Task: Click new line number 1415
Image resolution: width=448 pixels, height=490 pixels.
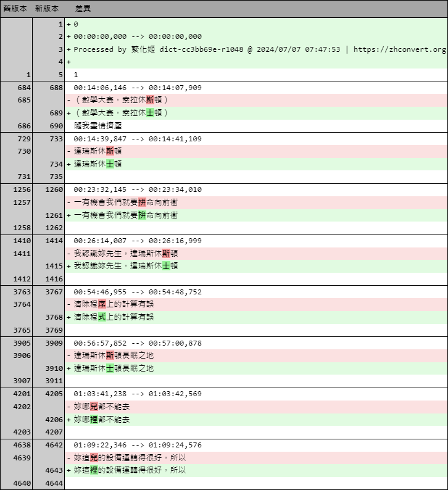Action: tap(54, 266)
